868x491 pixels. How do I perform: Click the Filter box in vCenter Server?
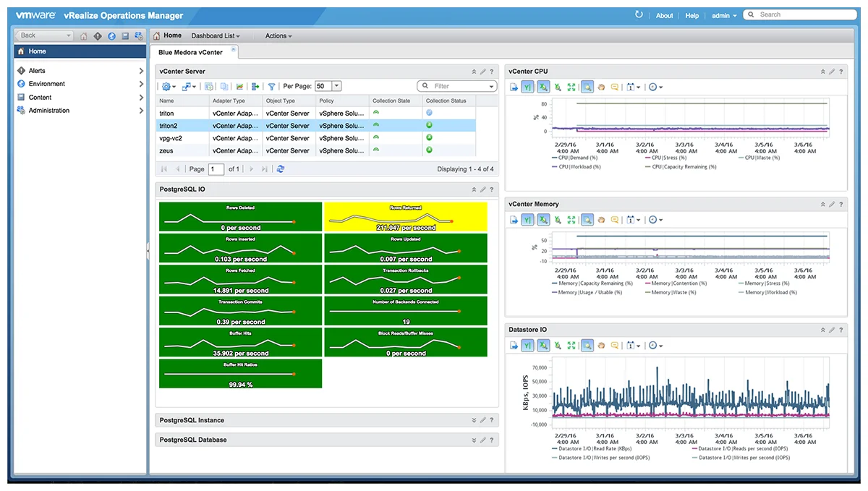[x=457, y=86]
